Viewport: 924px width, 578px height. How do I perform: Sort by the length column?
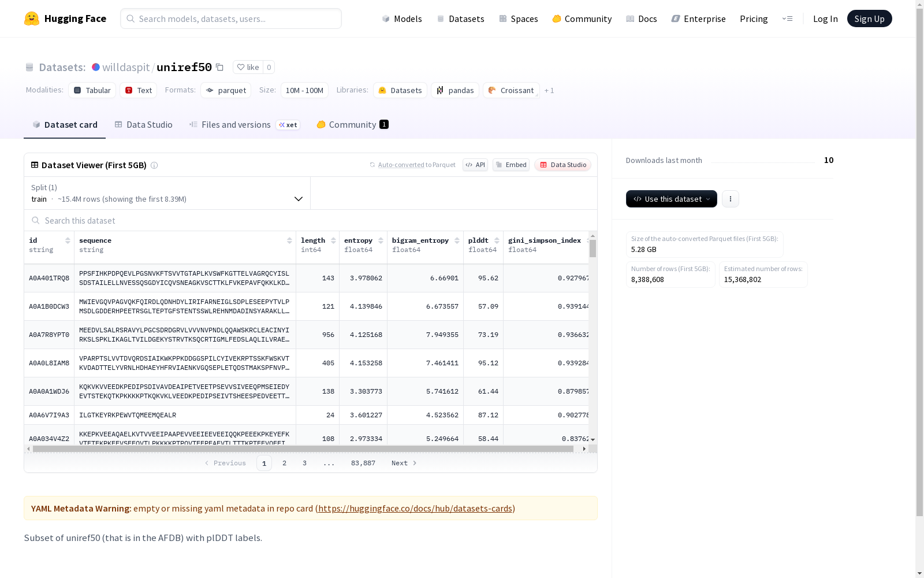333,240
